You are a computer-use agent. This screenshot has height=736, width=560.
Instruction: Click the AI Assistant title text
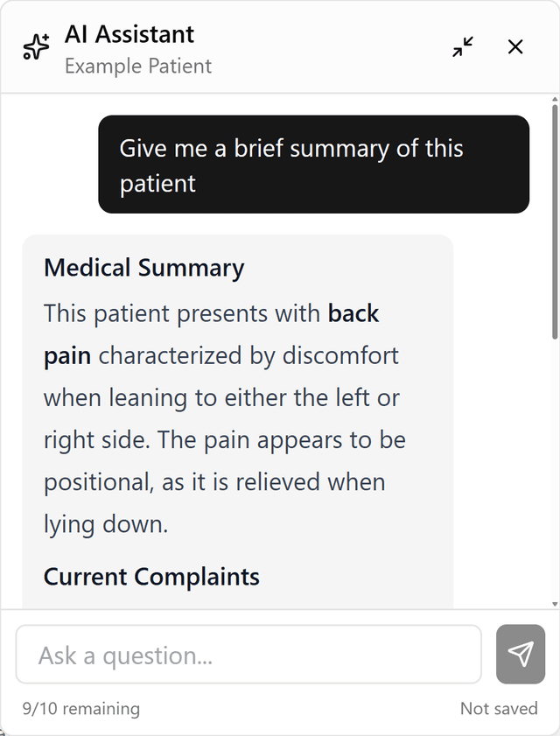click(129, 35)
